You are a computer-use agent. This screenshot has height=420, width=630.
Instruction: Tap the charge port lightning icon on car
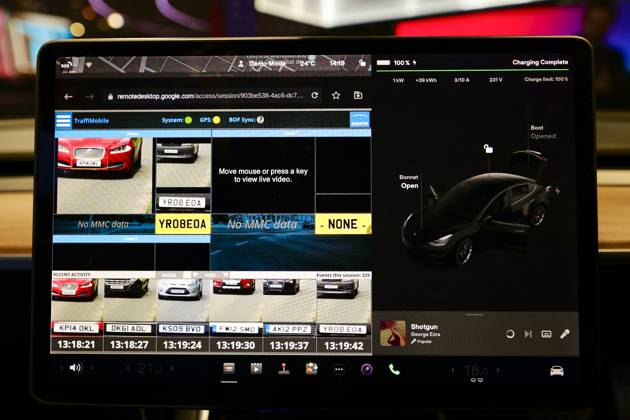(558, 190)
